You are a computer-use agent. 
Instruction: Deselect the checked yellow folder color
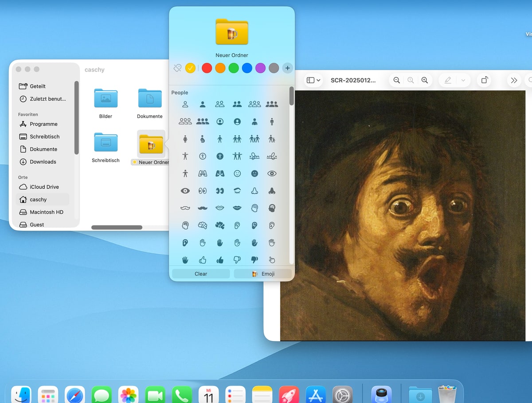click(190, 68)
